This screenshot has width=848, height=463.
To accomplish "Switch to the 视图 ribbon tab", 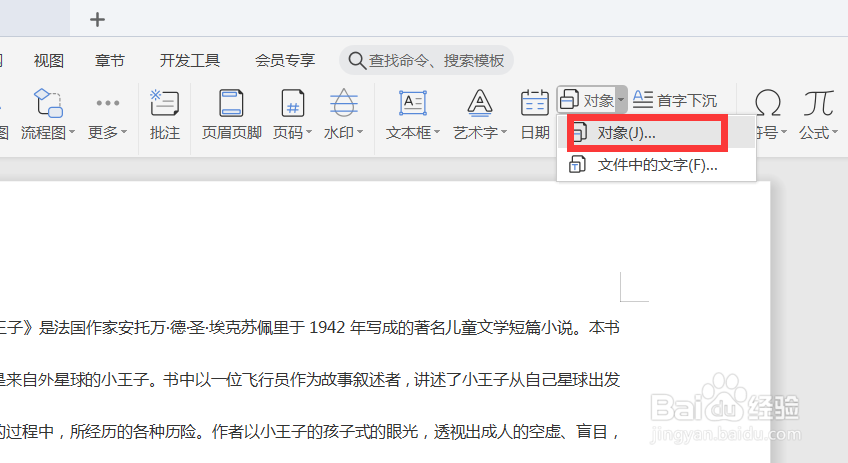I will point(49,61).
